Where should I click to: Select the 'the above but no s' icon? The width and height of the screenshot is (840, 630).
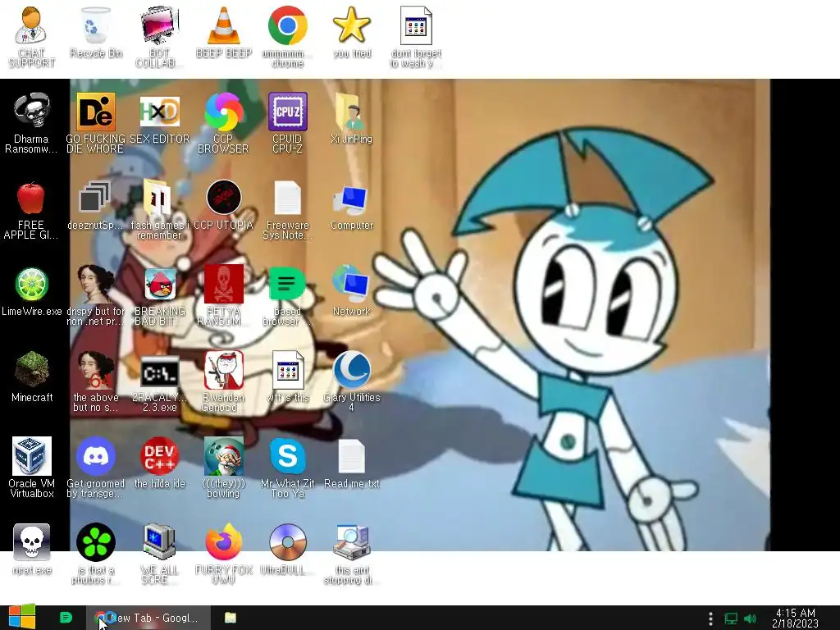coord(95,382)
